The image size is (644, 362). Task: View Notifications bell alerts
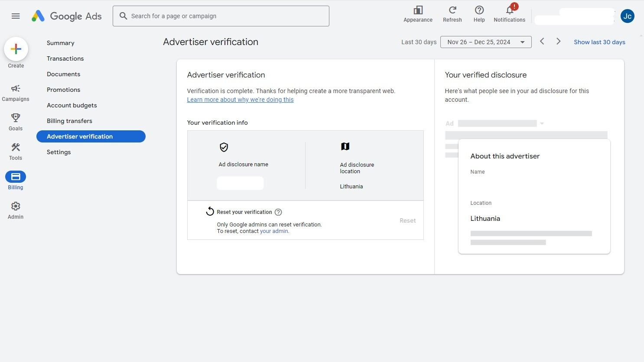point(509,14)
